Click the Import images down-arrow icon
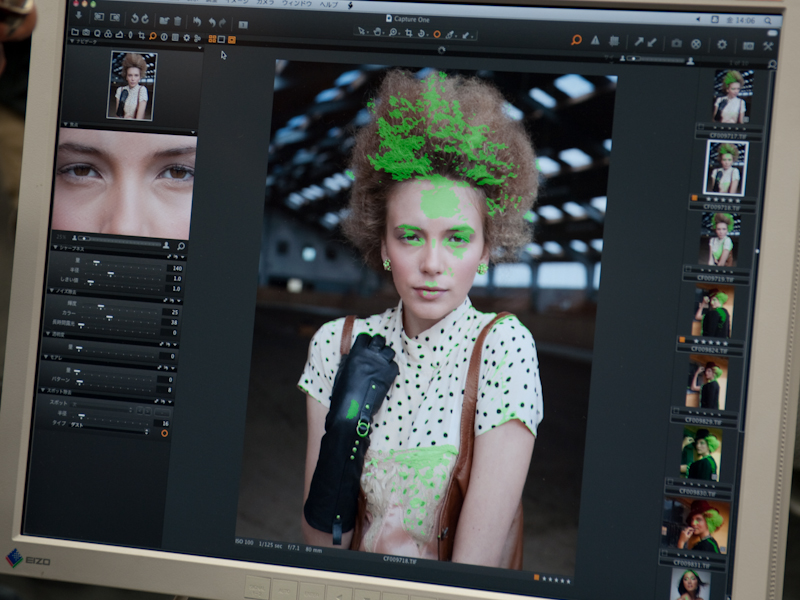Image resolution: width=800 pixels, height=600 pixels. coord(79,16)
